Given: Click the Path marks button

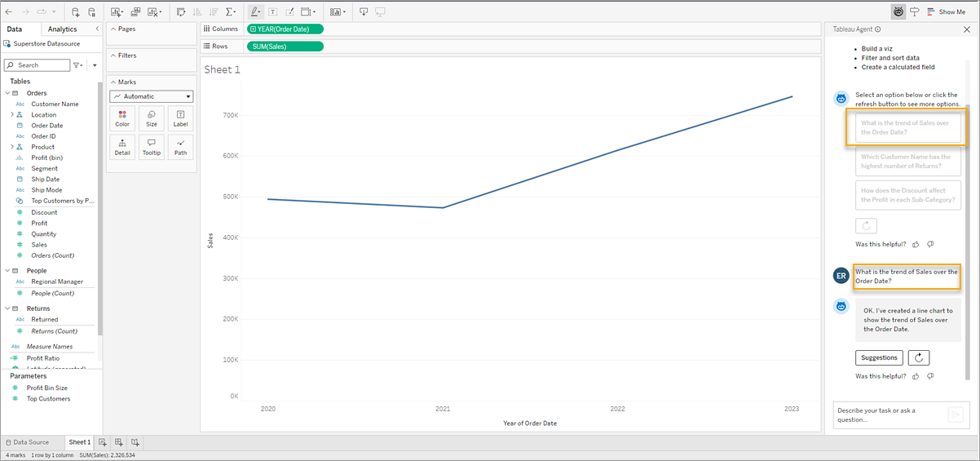Looking at the screenshot, I should [180, 147].
